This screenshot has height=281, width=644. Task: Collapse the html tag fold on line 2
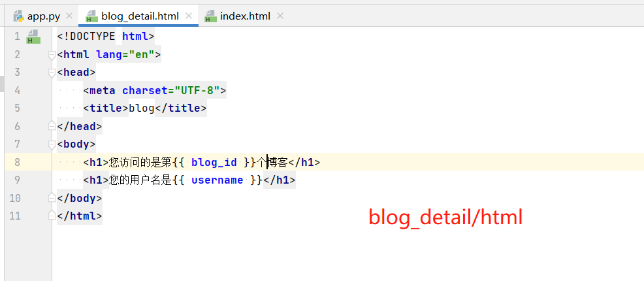click(52, 55)
